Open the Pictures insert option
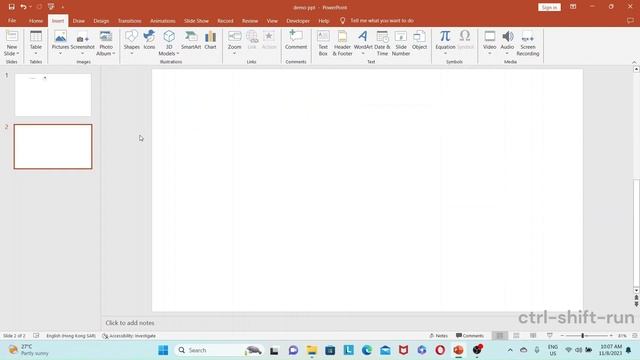 (60, 43)
